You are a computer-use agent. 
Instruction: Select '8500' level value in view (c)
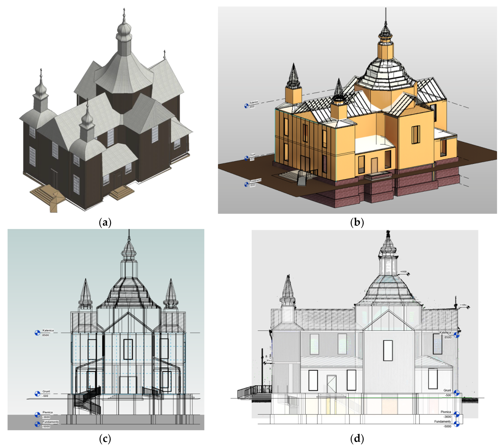click(46, 335)
